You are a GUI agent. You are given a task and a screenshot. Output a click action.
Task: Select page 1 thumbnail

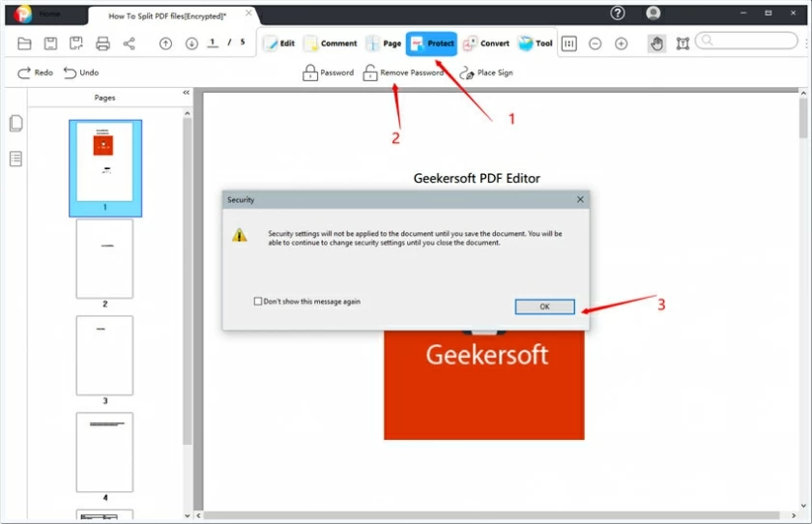click(105, 167)
